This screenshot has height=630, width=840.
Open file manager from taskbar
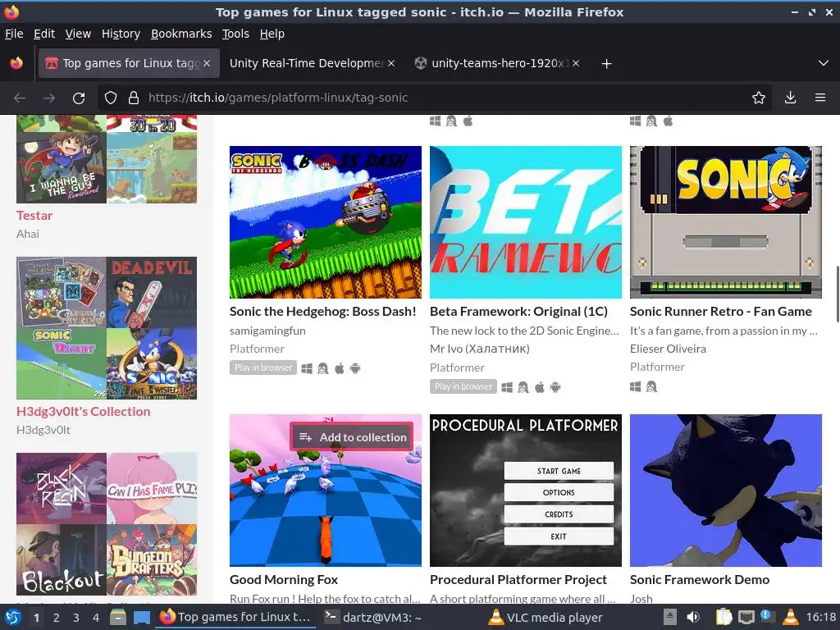click(x=118, y=617)
